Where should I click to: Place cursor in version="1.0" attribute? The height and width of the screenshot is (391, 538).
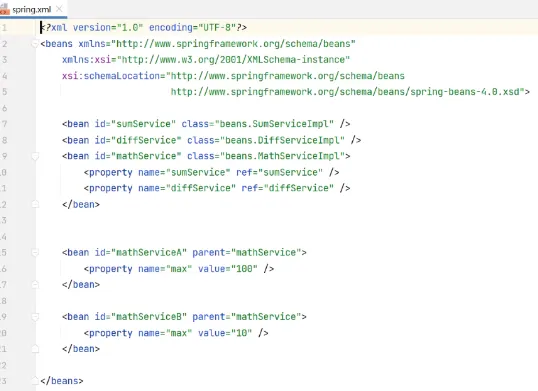[x=108, y=27]
